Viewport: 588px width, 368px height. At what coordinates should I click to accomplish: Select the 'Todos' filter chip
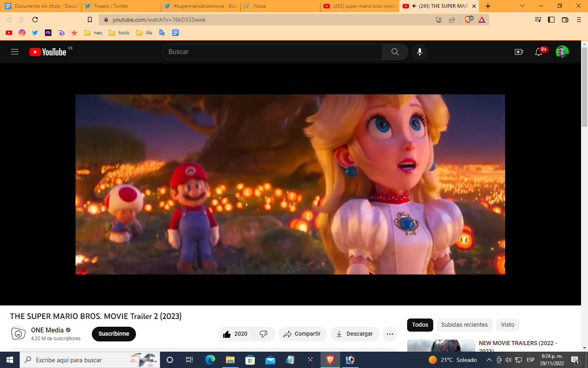420,325
